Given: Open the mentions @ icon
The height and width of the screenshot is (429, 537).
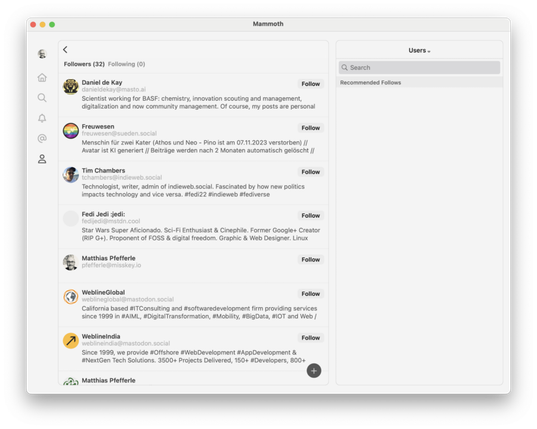Looking at the screenshot, I should (x=42, y=138).
